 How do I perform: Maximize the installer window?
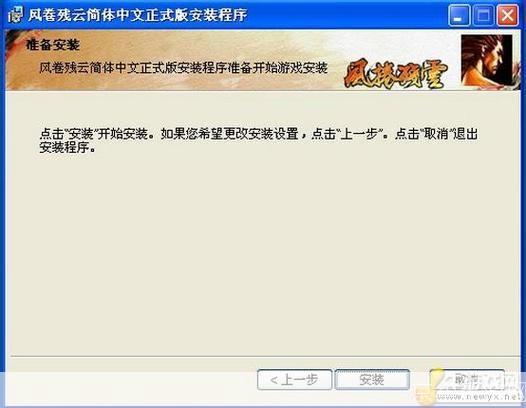tap(483, 15)
